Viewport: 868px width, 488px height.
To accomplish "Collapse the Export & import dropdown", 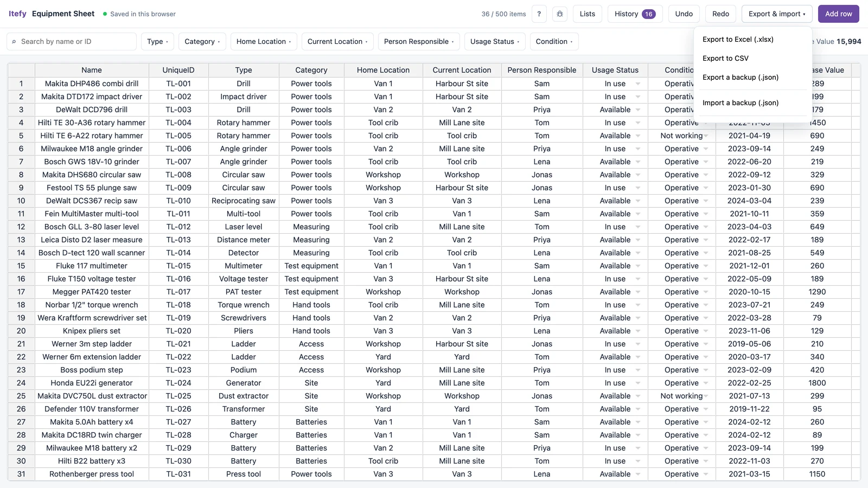I will (777, 14).
